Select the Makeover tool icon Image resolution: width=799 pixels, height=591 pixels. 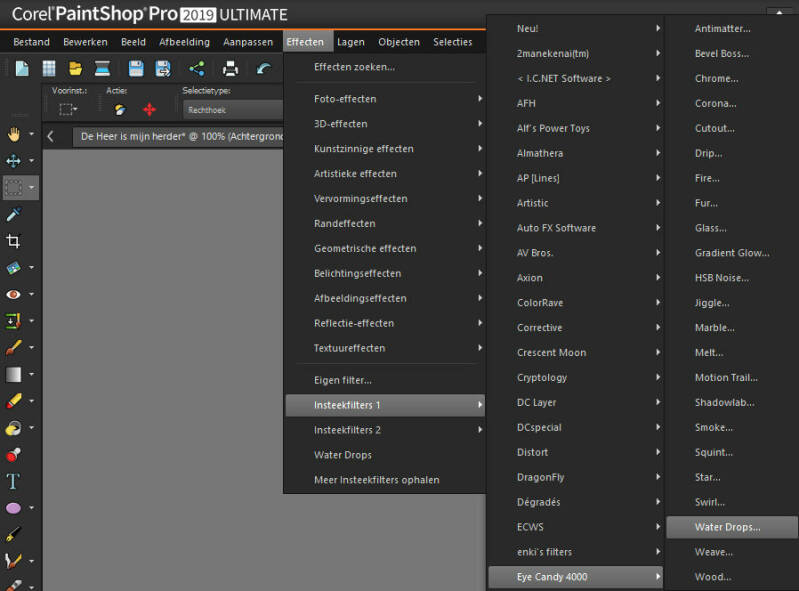pos(13,321)
